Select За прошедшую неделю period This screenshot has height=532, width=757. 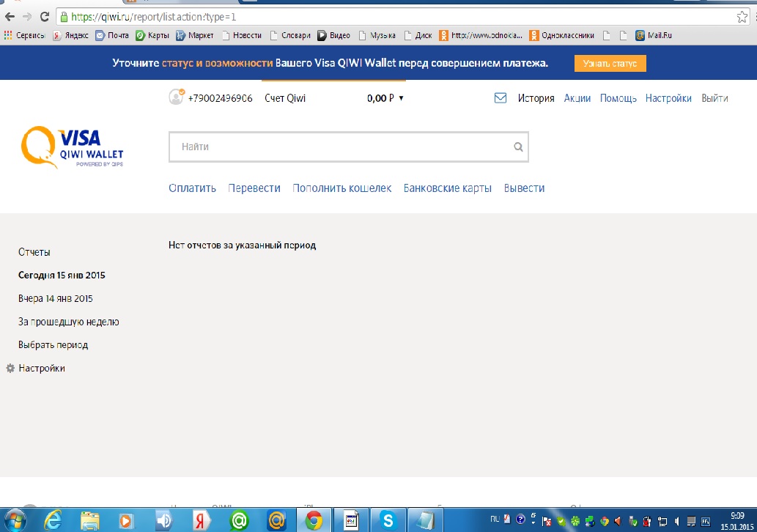pos(69,322)
